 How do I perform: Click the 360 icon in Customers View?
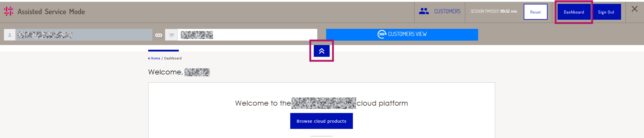tap(382, 34)
